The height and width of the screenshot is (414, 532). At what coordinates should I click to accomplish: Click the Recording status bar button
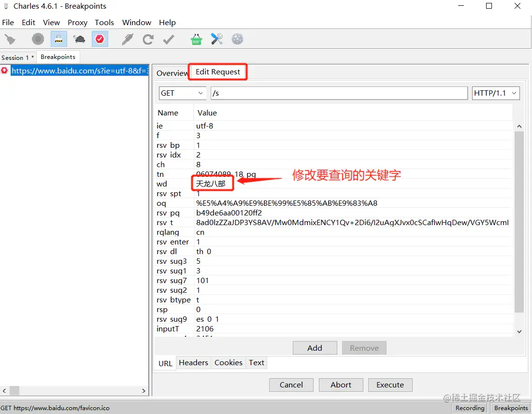tap(470, 408)
